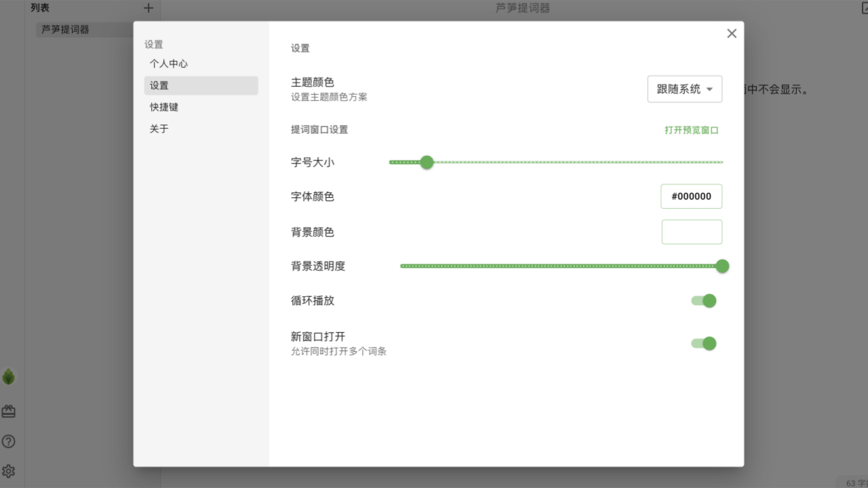Click the green leaf app logo in sidebar

pyautogui.click(x=9, y=376)
